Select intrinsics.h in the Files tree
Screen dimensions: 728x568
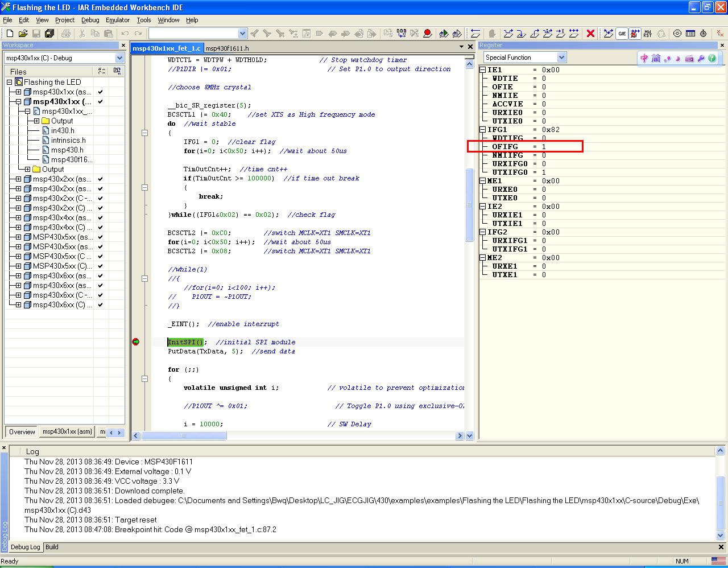(68, 140)
